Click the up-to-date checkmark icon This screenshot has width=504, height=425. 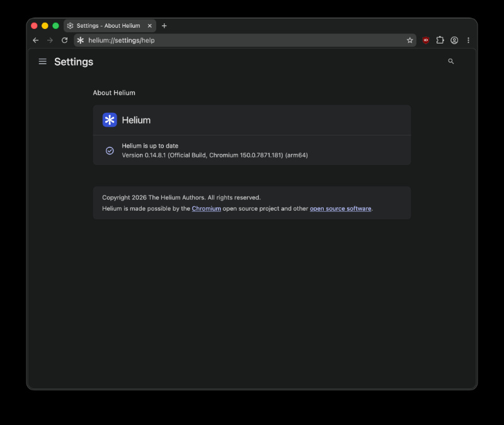coord(110,151)
